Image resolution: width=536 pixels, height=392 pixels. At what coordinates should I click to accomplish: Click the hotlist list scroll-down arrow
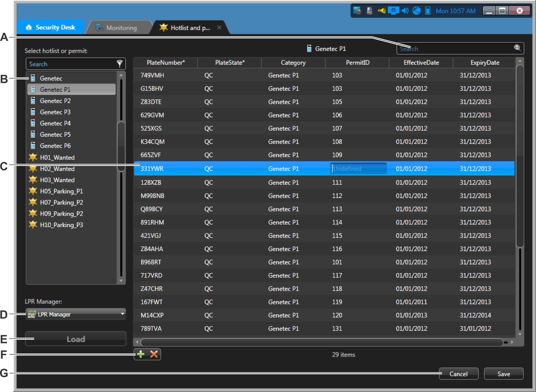[121, 281]
